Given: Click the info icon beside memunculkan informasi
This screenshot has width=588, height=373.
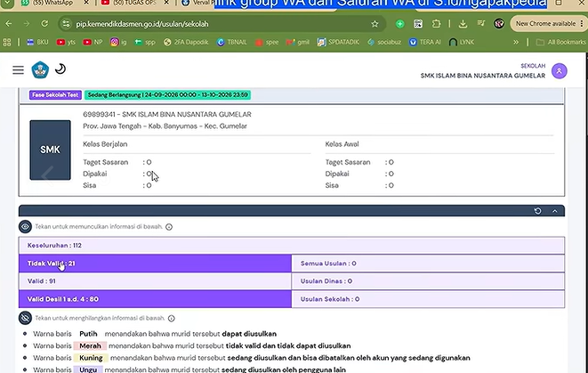Looking at the screenshot, I should [169, 227].
